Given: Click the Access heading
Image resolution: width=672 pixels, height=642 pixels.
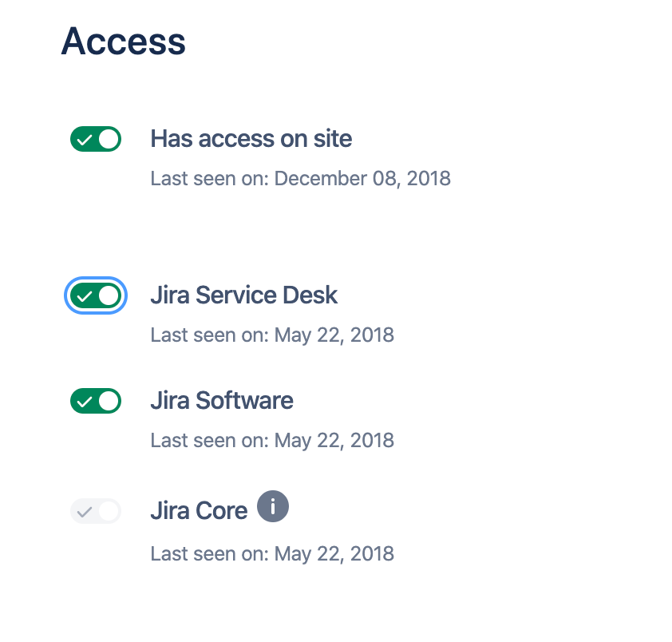Looking at the screenshot, I should (x=123, y=42).
